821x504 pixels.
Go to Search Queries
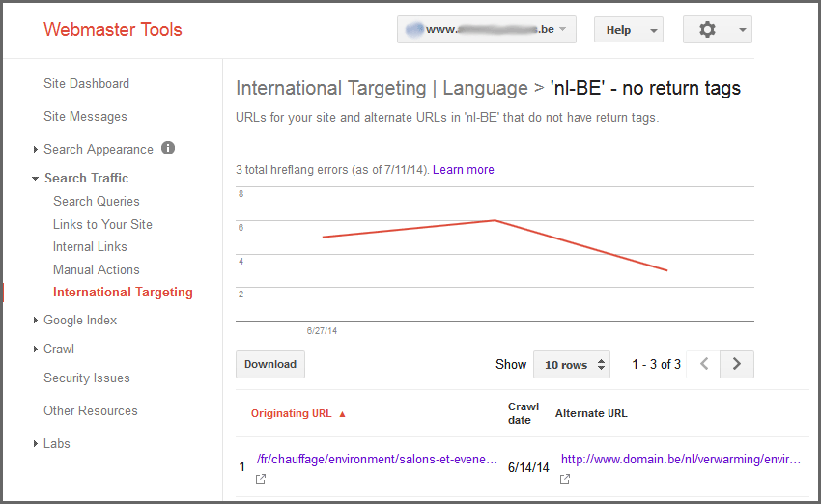(x=97, y=201)
